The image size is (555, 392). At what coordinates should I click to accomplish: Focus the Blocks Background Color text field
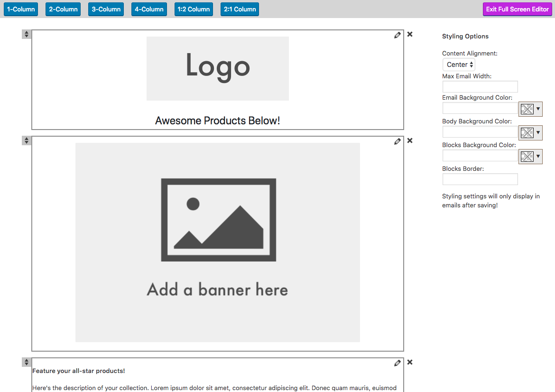480,156
